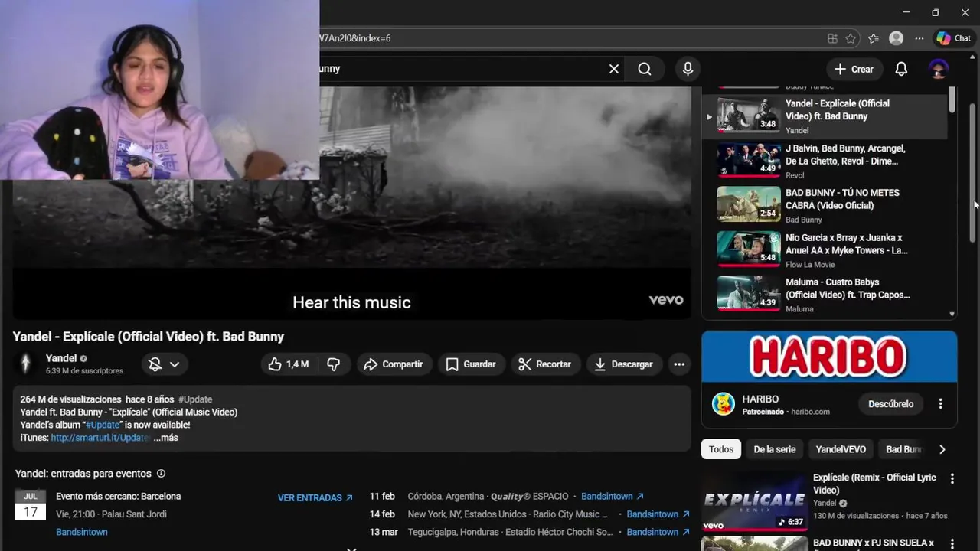This screenshot has width=980, height=551.
Task: Click VER ENTRADAS link
Action: (315, 498)
